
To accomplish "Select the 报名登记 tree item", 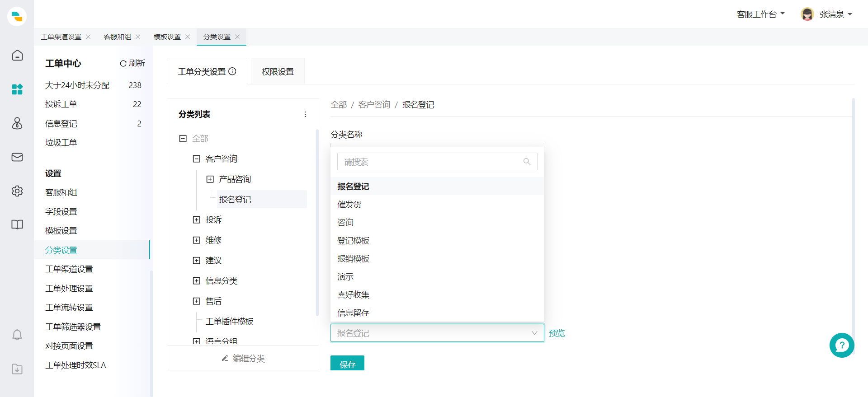I will pyautogui.click(x=262, y=199).
